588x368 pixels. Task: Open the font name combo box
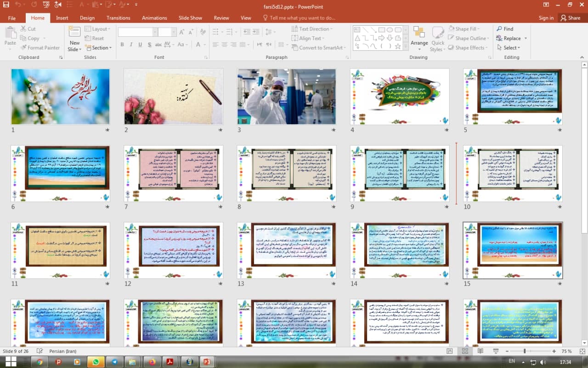[137, 33]
